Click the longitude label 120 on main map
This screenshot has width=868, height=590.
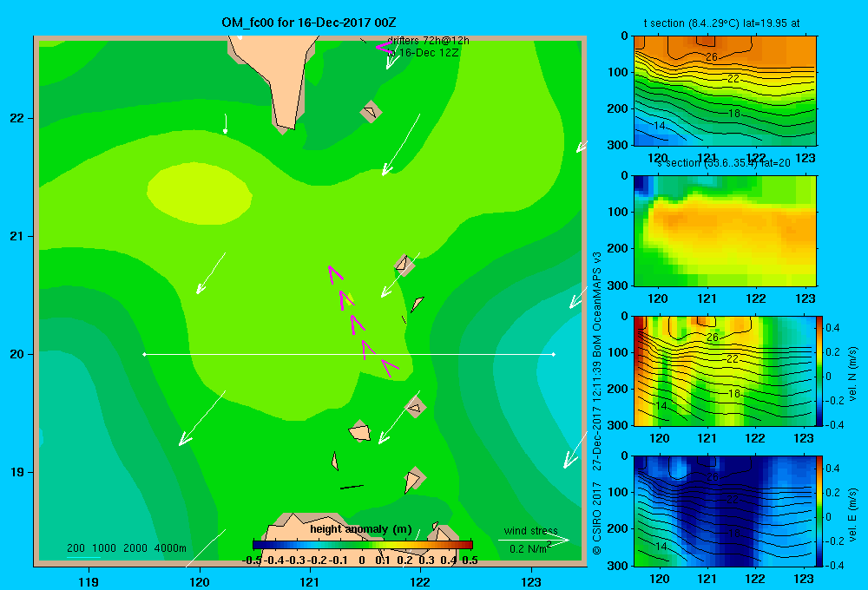[200, 581]
